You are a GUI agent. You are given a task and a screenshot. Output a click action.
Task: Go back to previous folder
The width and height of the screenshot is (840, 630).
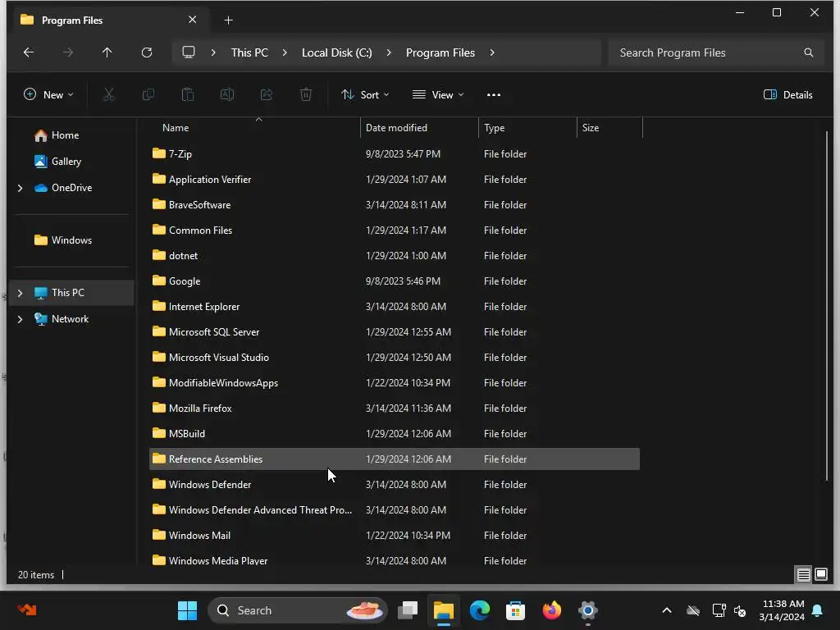pyautogui.click(x=29, y=52)
